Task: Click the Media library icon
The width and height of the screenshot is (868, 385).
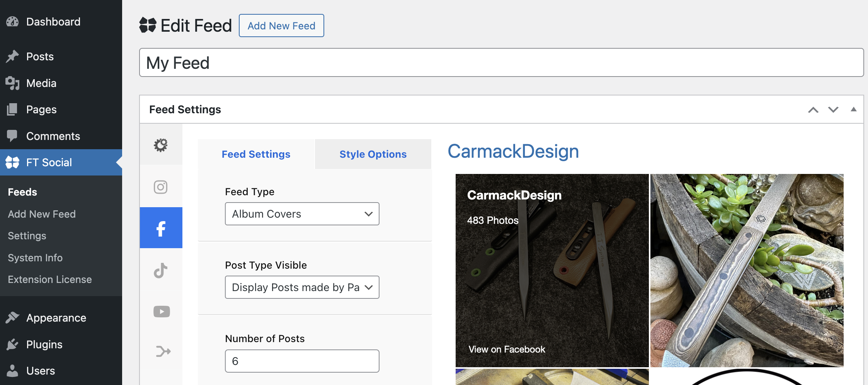Action: click(12, 83)
